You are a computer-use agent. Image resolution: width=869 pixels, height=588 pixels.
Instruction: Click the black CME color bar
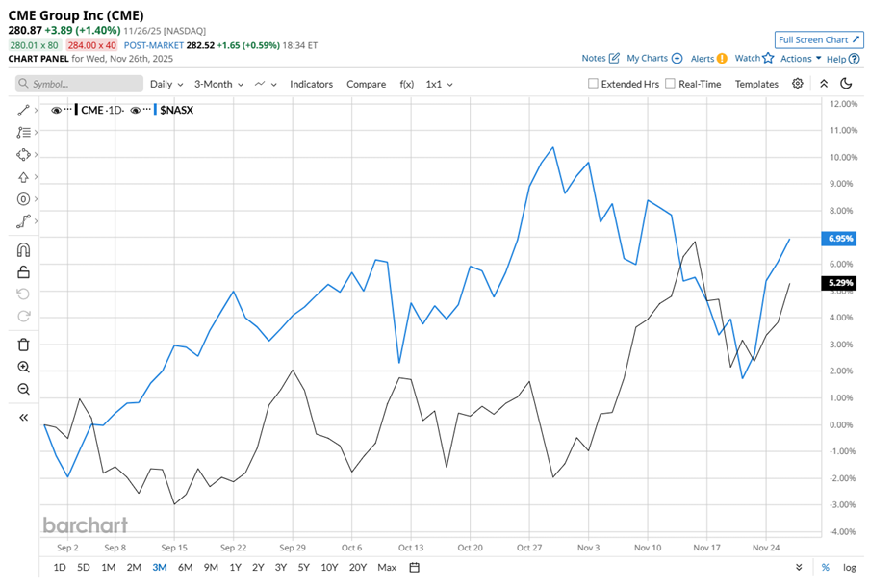76,110
